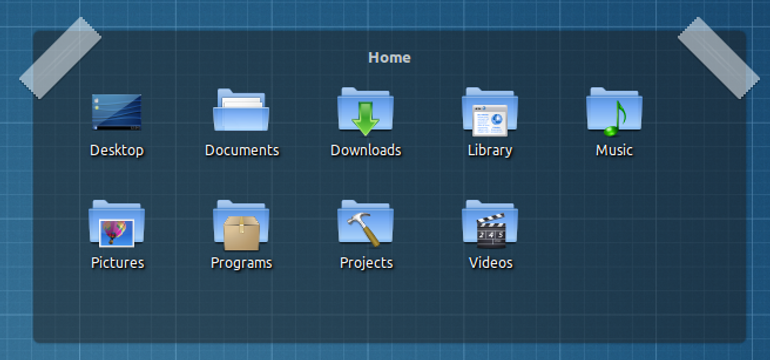Click the "Programs" label text

(x=242, y=263)
